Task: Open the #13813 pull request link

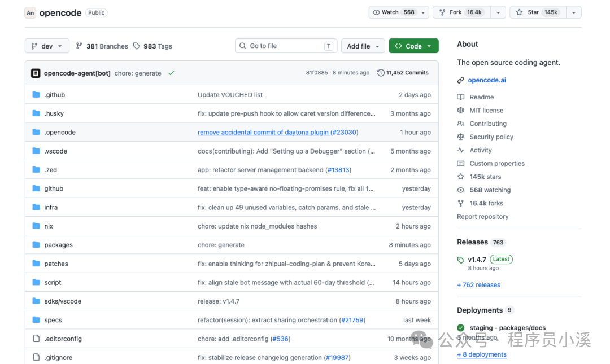Action: tap(338, 169)
